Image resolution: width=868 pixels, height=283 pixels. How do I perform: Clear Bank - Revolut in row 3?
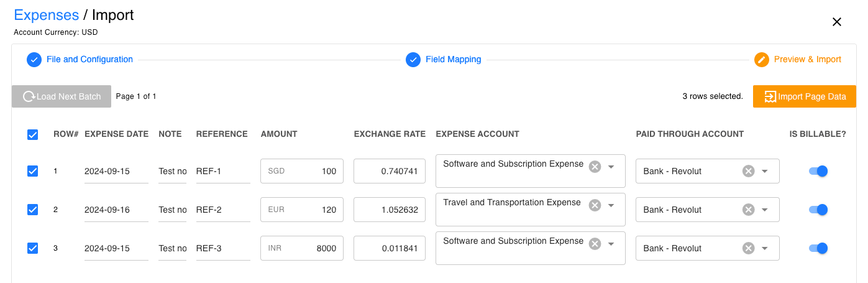[x=749, y=248]
